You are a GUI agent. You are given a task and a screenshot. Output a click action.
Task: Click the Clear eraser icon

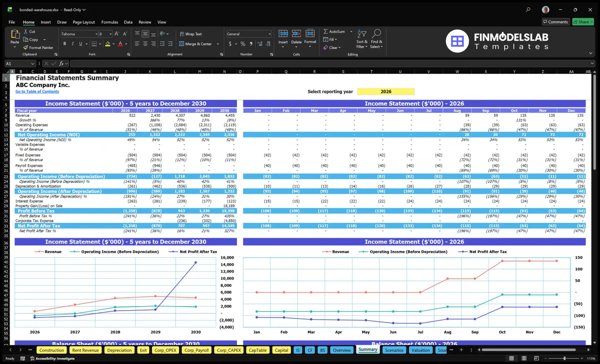pos(325,47)
